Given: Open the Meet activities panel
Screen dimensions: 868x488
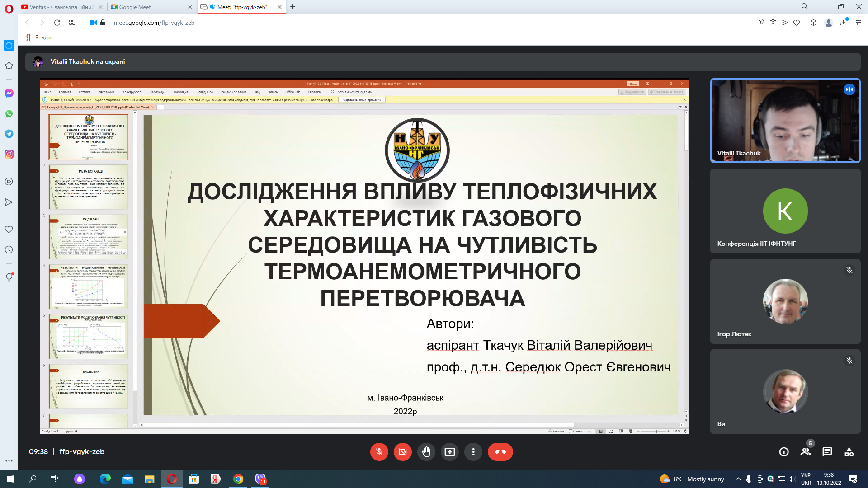Looking at the screenshot, I should click(849, 452).
